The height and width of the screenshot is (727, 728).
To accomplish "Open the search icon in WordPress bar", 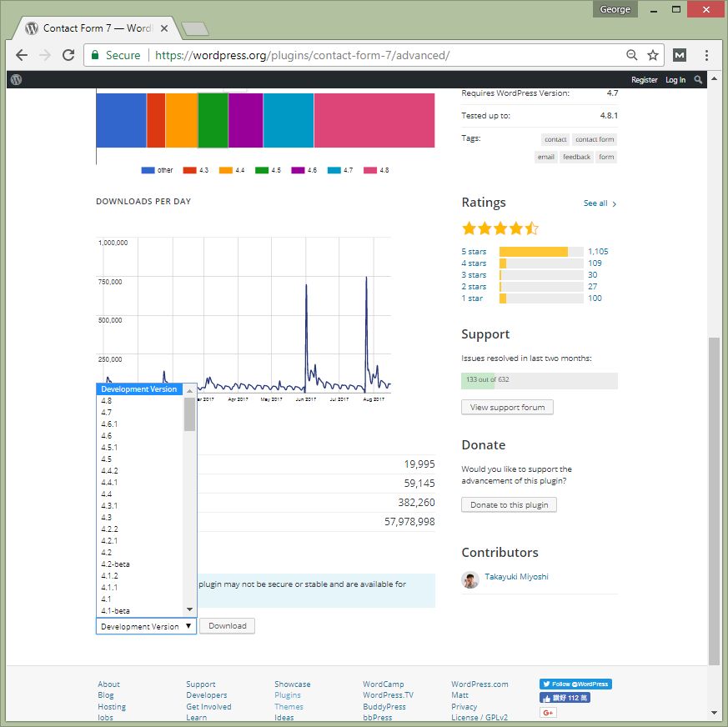I will (x=698, y=80).
